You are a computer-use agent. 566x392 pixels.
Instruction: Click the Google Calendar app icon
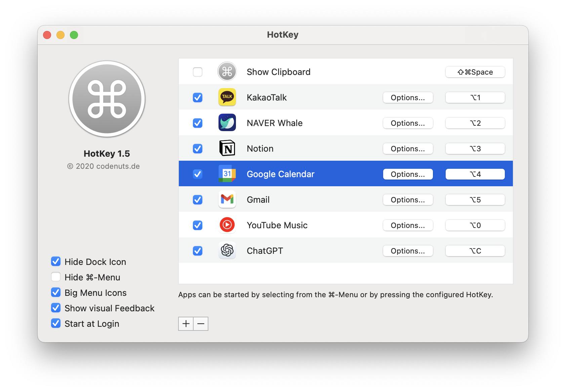[x=227, y=174]
